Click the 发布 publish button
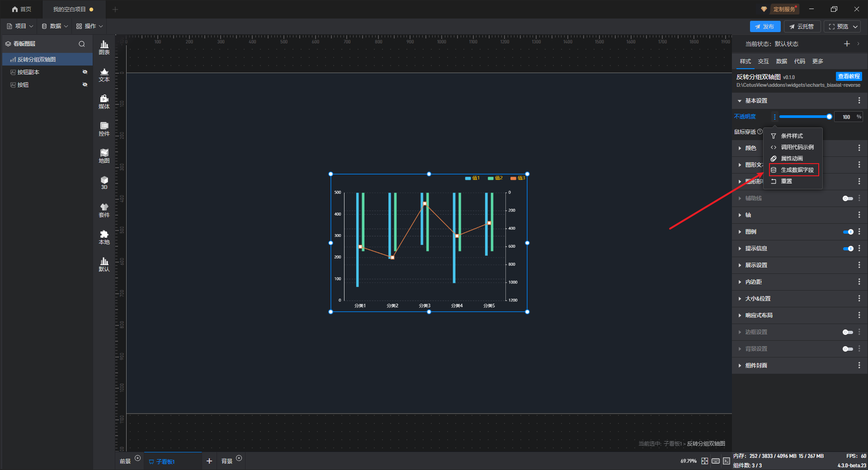Screen dimensions: 868x470 click(x=764, y=27)
